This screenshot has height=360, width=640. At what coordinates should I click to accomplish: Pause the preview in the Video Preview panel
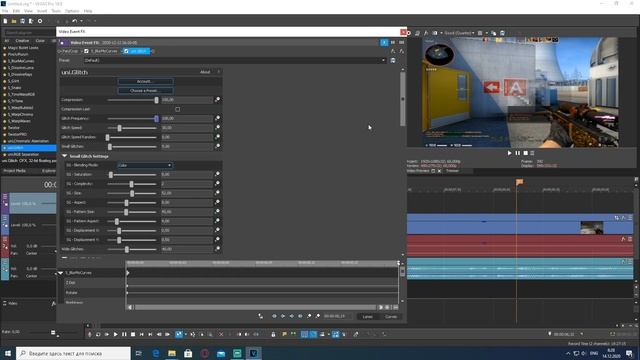coord(518,153)
